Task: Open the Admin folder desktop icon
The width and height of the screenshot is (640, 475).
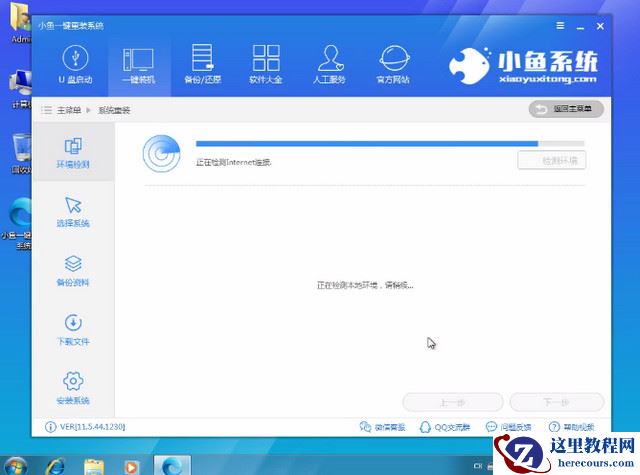Action: click(x=20, y=24)
